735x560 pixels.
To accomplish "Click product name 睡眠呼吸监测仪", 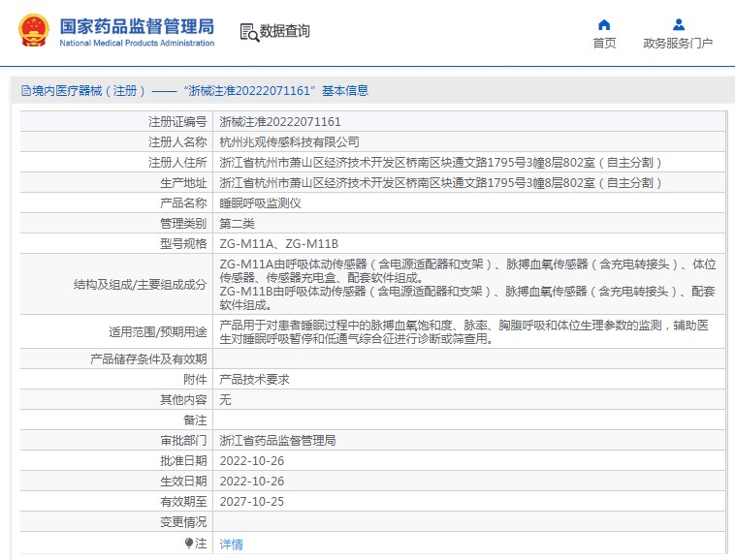I will tap(261, 203).
